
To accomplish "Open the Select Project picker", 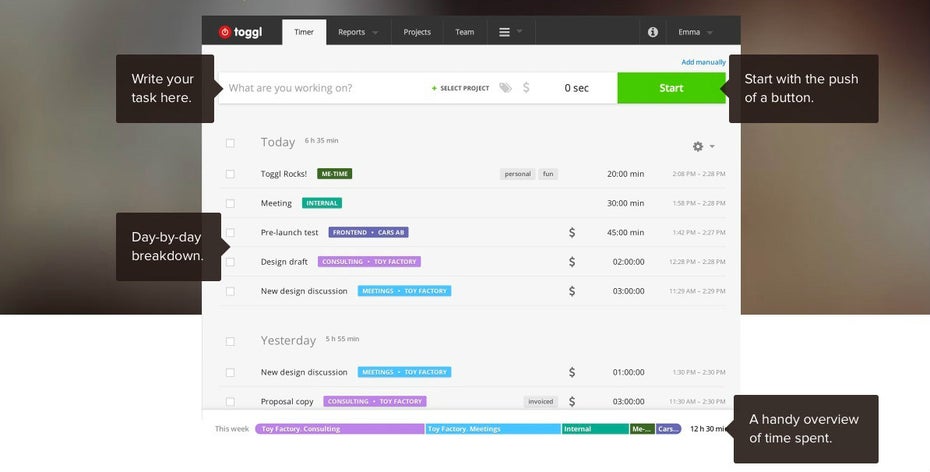I will pyautogui.click(x=460, y=88).
